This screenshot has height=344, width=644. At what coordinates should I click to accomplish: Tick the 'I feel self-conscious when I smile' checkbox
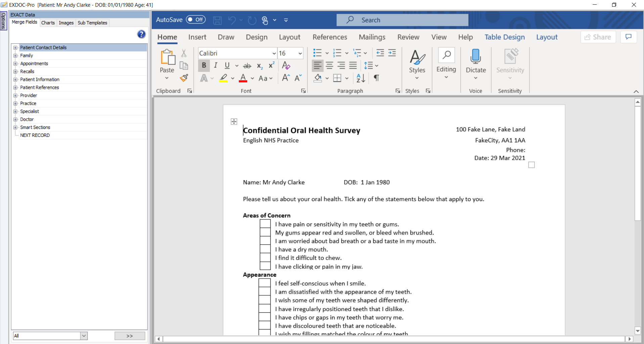coord(264,283)
